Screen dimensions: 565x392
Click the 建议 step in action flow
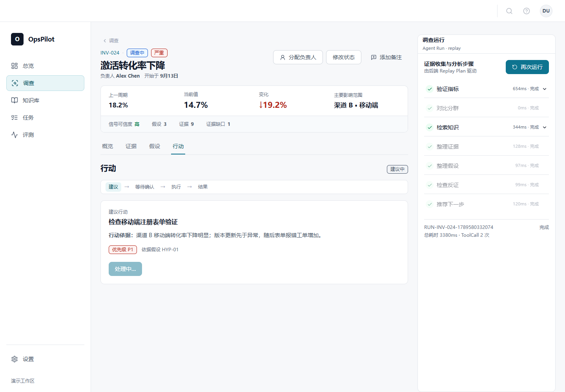coord(113,187)
